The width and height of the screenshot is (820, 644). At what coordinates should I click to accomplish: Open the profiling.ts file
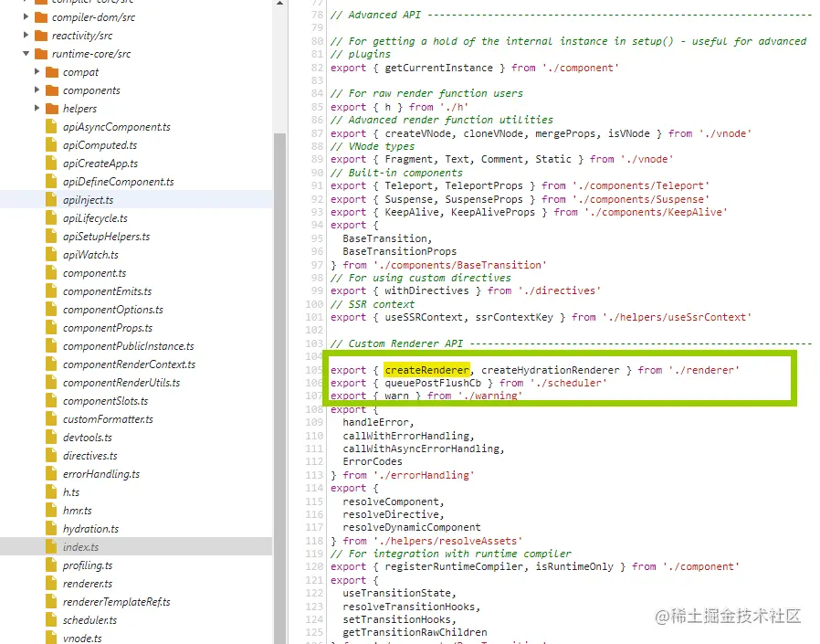[88, 565]
